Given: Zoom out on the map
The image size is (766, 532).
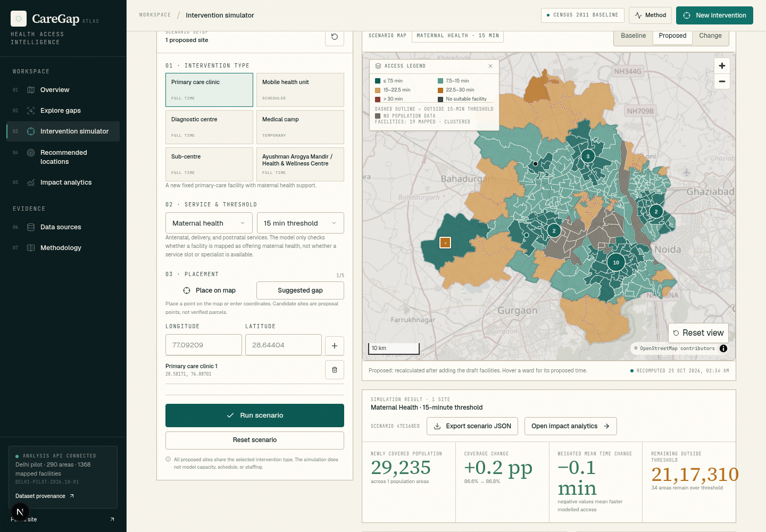Looking at the screenshot, I should [x=722, y=81].
